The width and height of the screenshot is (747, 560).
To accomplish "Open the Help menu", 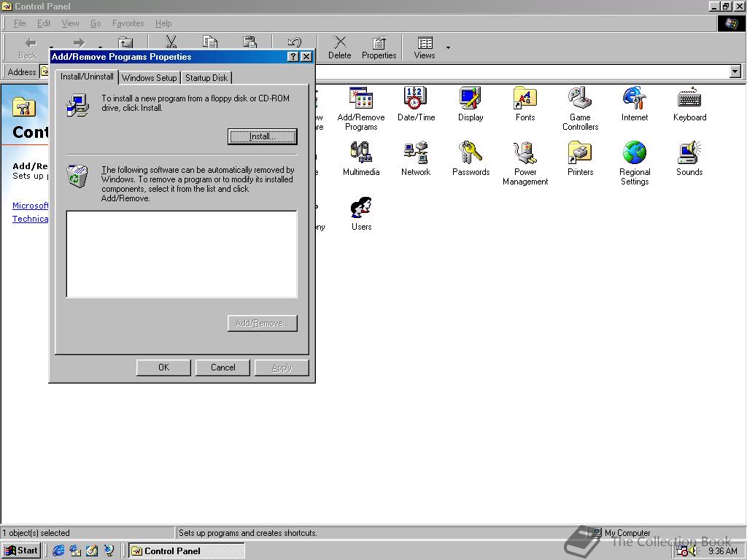I will 163,23.
